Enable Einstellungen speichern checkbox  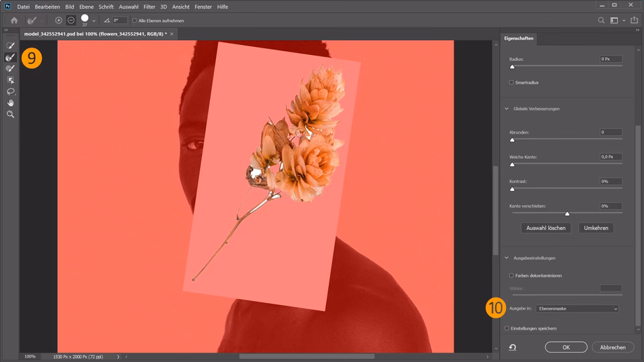(507, 328)
